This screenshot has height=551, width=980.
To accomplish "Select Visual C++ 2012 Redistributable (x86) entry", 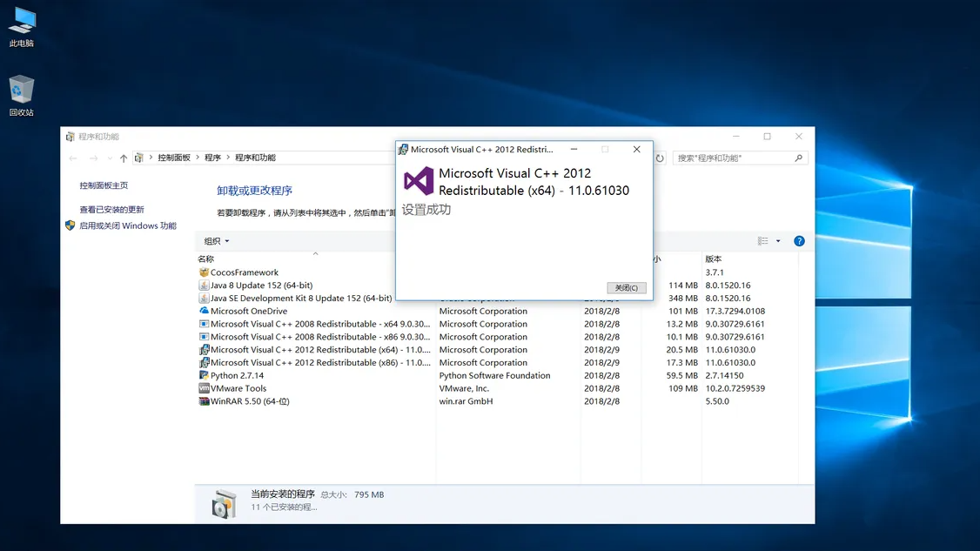I will 320,363.
